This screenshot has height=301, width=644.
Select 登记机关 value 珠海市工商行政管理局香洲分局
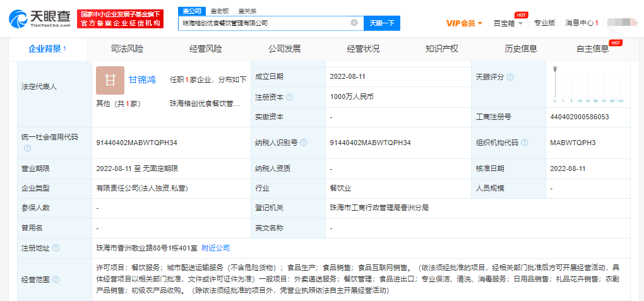coord(379,208)
